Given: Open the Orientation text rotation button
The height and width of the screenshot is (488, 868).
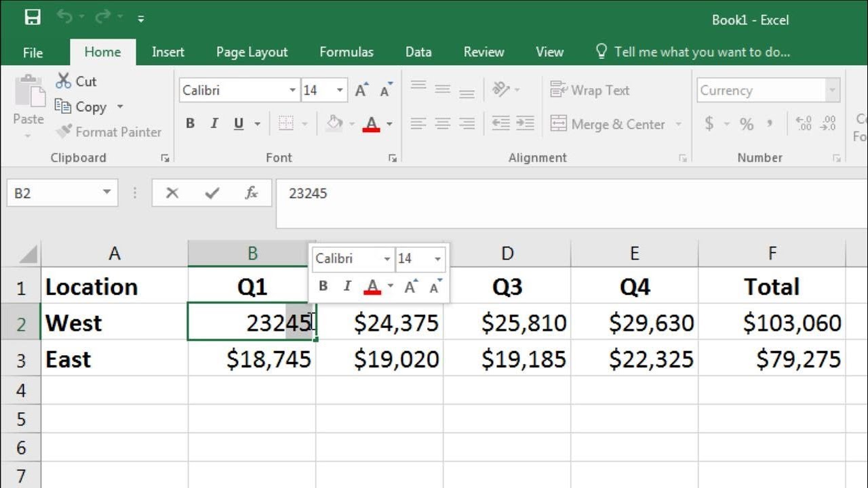Looking at the screenshot, I should 502,89.
